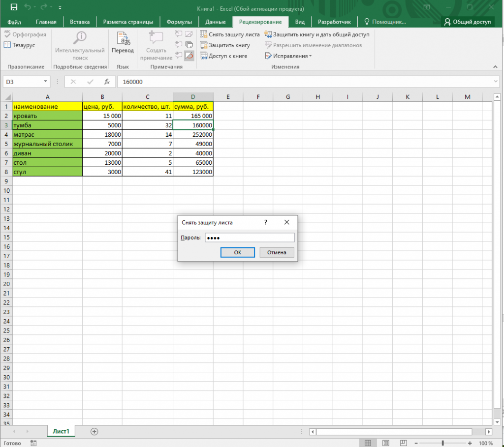
Task: Open the Разработчик tab
Action: [x=334, y=22]
